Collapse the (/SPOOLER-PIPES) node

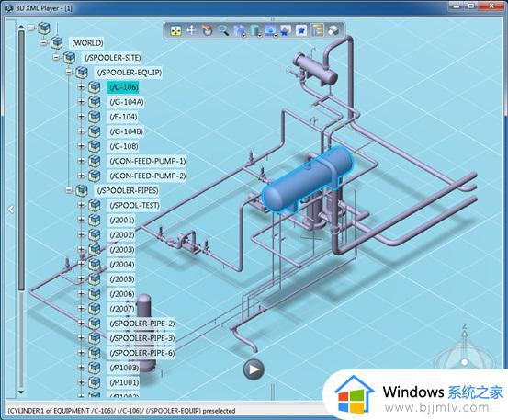pyautogui.click(x=69, y=190)
